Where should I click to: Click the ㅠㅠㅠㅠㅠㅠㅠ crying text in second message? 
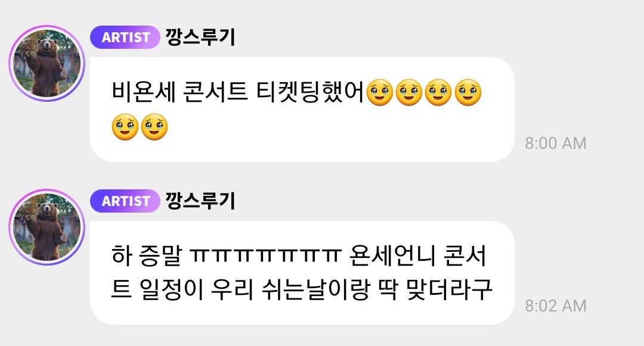coord(266,256)
